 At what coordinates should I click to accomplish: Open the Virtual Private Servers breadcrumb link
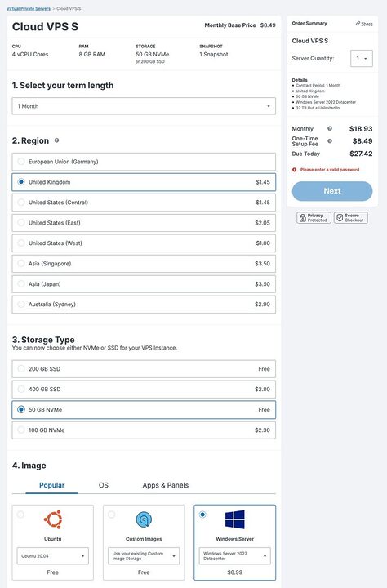click(29, 8)
